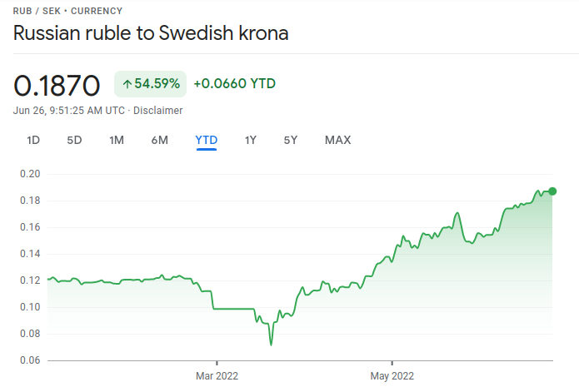579x392 pixels.
Task: Click the 0.1870 exchange rate value
Action: pyautogui.click(x=57, y=84)
